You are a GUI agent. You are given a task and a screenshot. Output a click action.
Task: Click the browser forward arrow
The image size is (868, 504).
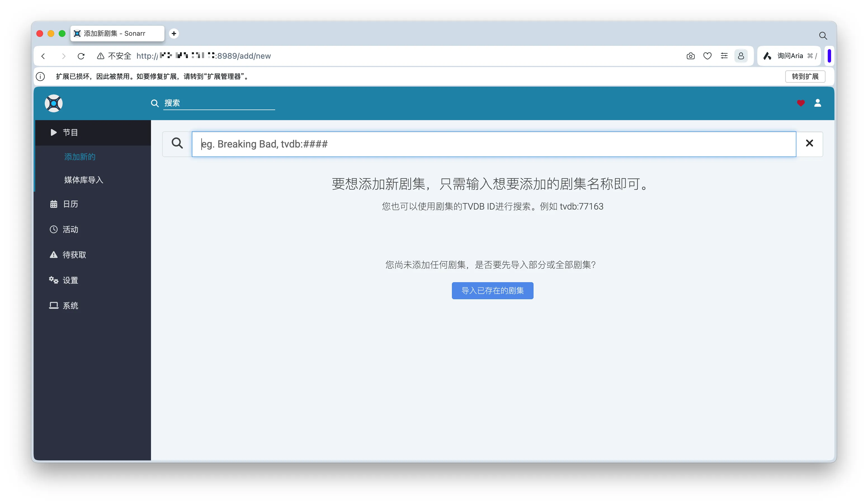tap(63, 56)
